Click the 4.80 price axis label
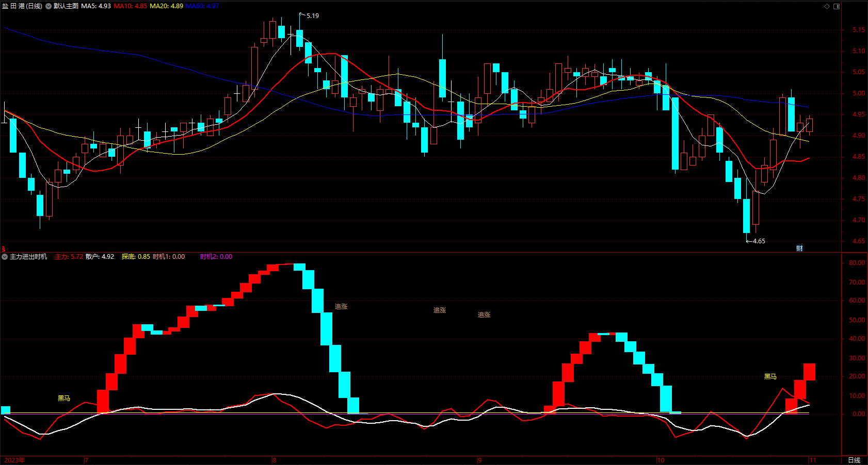868x465 pixels. [x=859, y=178]
